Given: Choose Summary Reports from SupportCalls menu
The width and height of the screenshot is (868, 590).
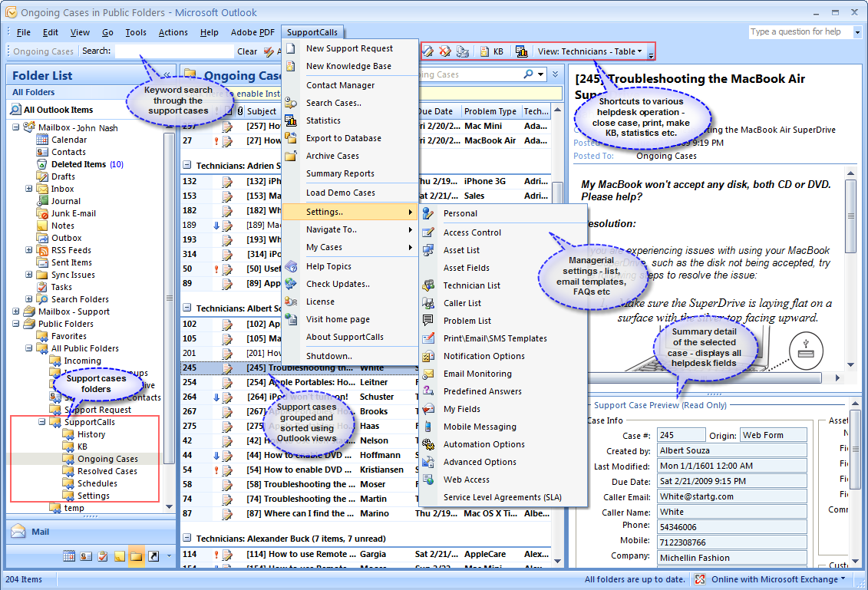Looking at the screenshot, I should coord(341,173).
